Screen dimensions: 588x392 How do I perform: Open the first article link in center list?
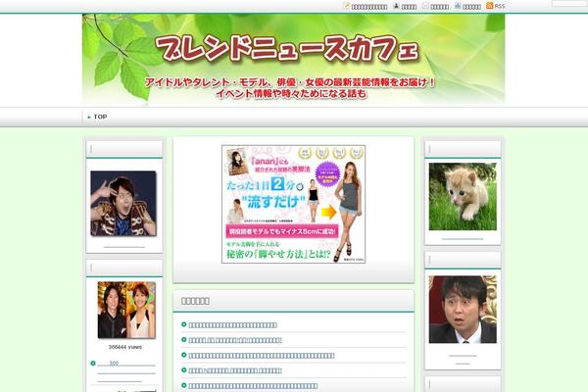(232, 325)
